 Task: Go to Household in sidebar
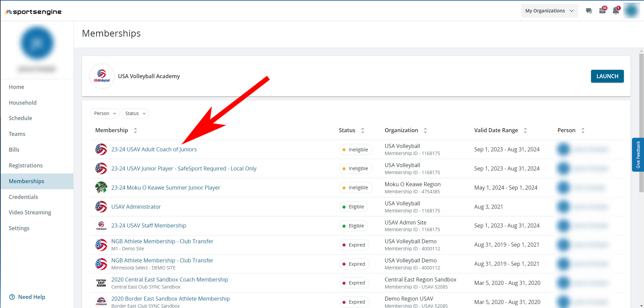tap(23, 103)
